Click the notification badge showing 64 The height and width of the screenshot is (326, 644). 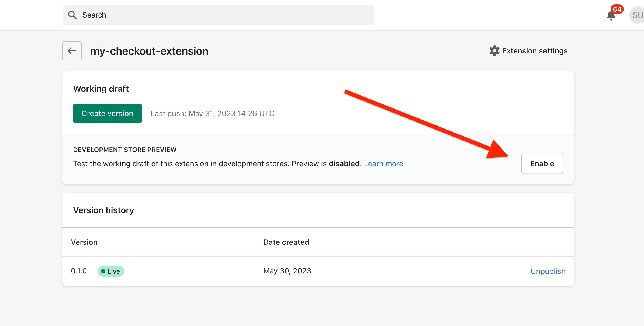617,9
